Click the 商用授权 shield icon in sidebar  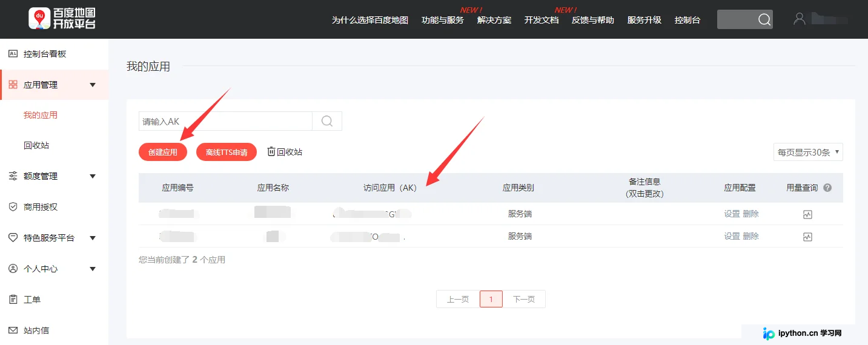click(x=13, y=207)
